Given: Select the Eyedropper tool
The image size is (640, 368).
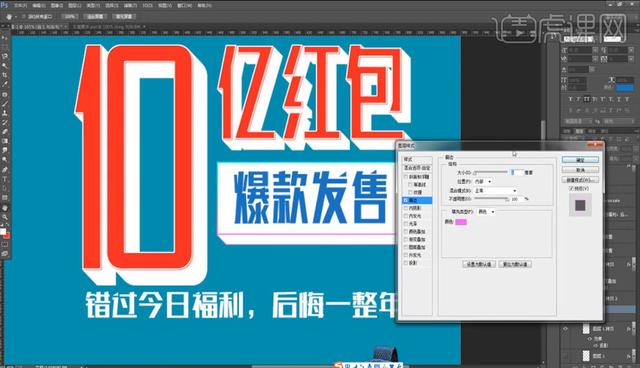Looking at the screenshot, I should (x=5, y=84).
